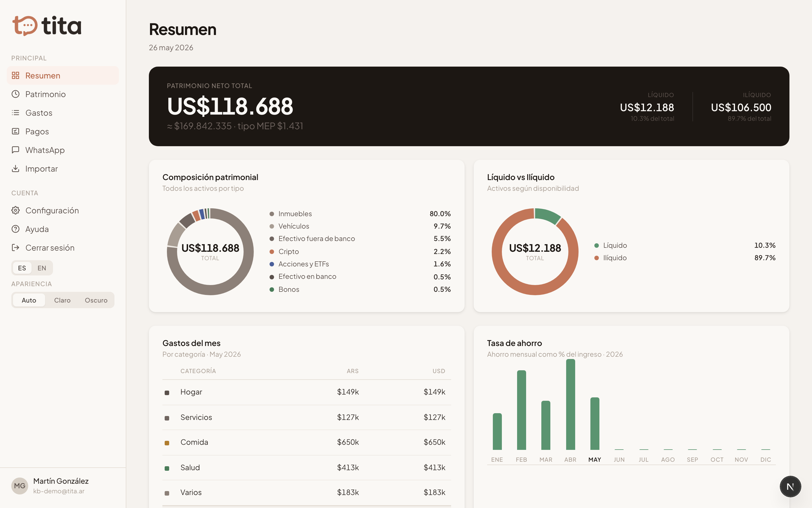The image size is (812, 508).
Task: Click the Efectivo en banco entry
Action: pyautogui.click(x=360, y=277)
